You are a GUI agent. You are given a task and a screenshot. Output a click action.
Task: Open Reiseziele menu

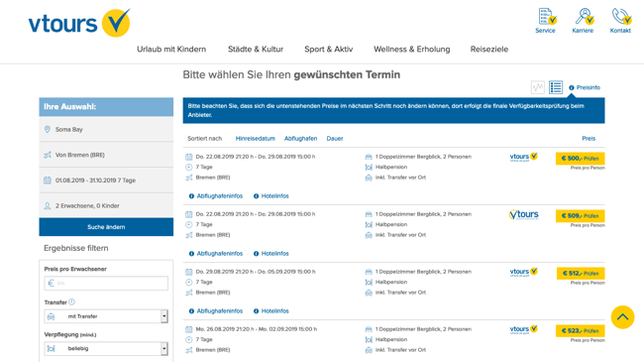coord(489,49)
